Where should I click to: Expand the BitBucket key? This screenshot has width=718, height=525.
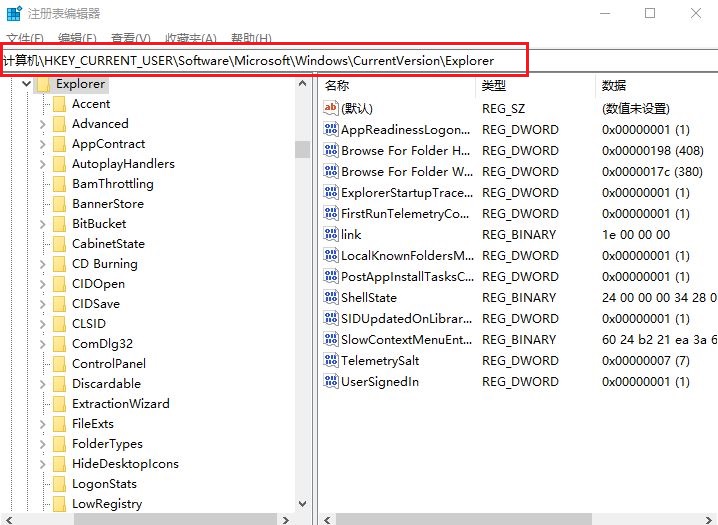[x=43, y=224]
